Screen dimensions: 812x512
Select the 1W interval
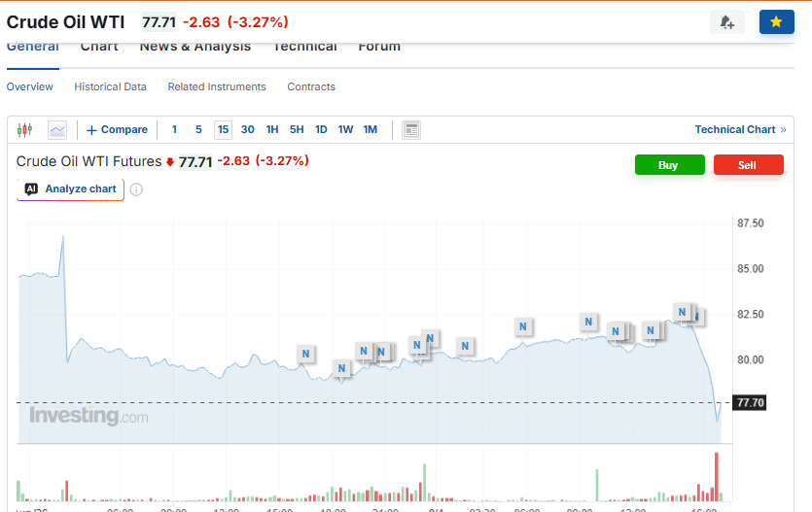[345, 130]
